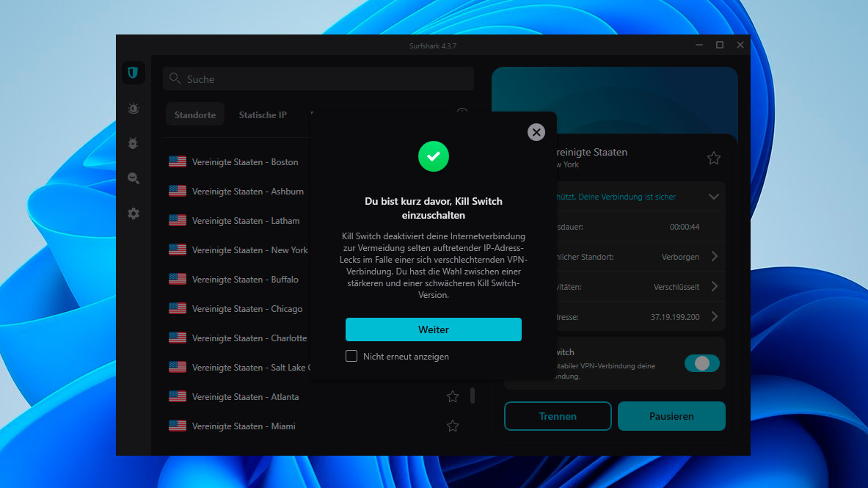
Task: Click the Trennen button
Action: tap(558, 416)
